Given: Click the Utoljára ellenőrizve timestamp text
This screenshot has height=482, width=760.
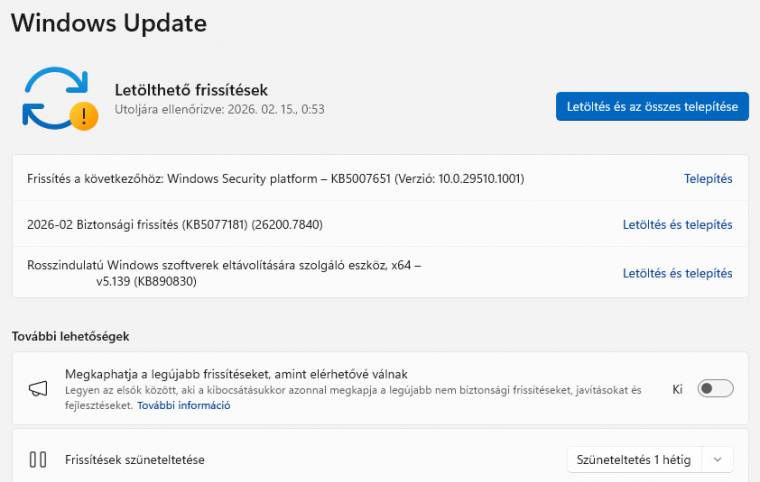Looking at the screenshot, I should [220, 109].
